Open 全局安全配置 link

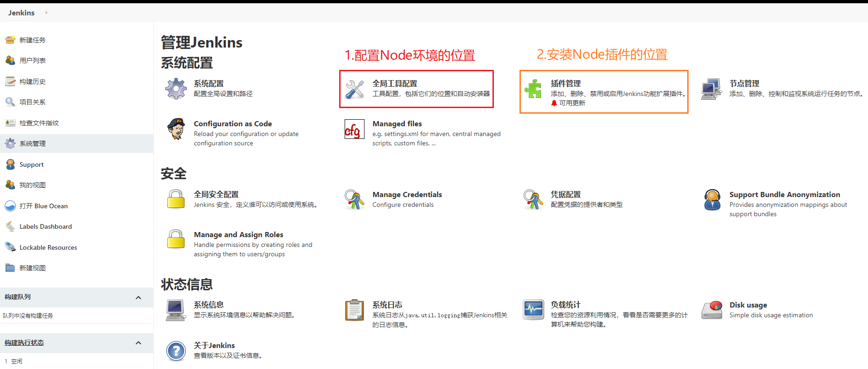(x=216, y=194)
